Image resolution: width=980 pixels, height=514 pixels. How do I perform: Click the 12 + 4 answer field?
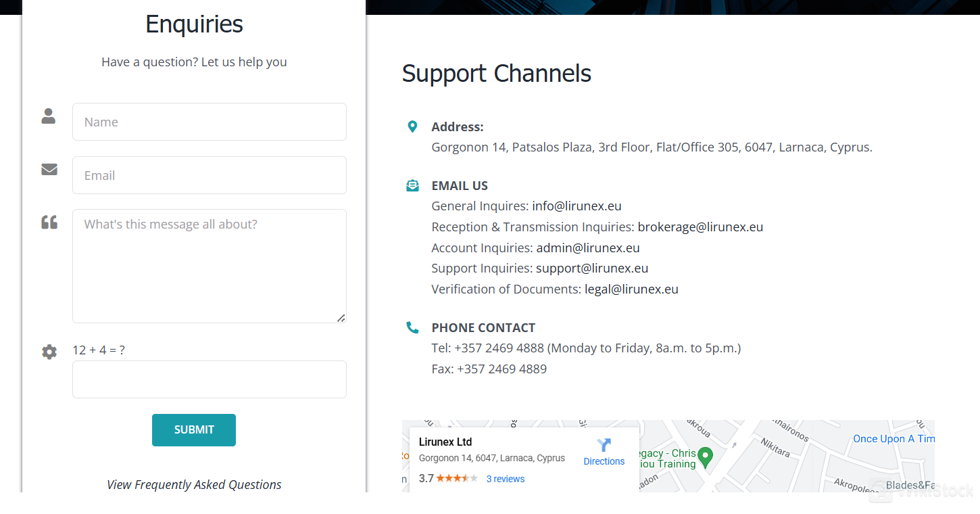click(210, 379)
